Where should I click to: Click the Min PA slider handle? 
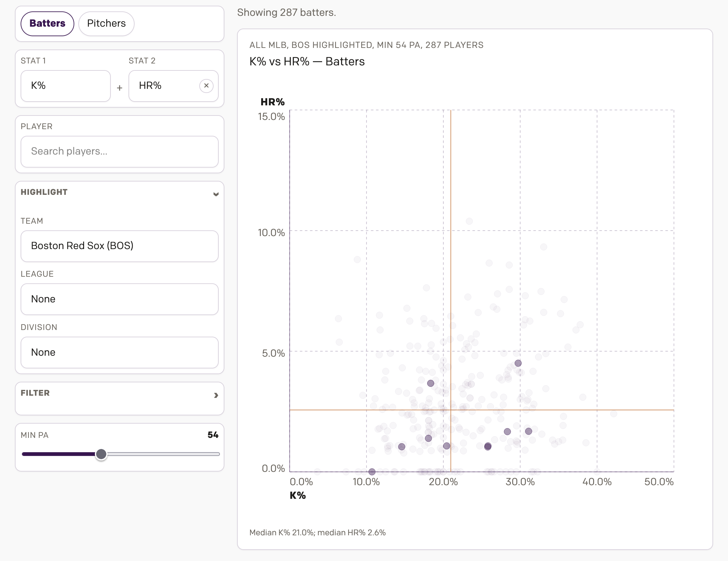[x=101, y=454]
